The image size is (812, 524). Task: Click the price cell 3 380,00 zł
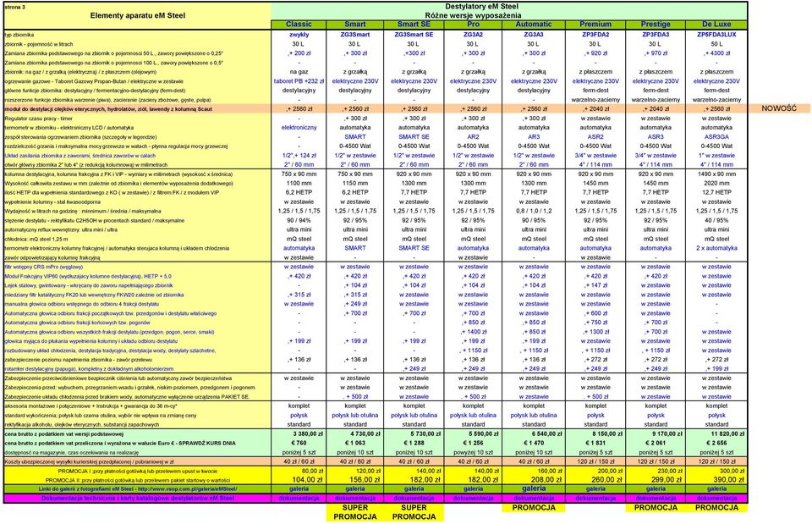tap(308, 433)
